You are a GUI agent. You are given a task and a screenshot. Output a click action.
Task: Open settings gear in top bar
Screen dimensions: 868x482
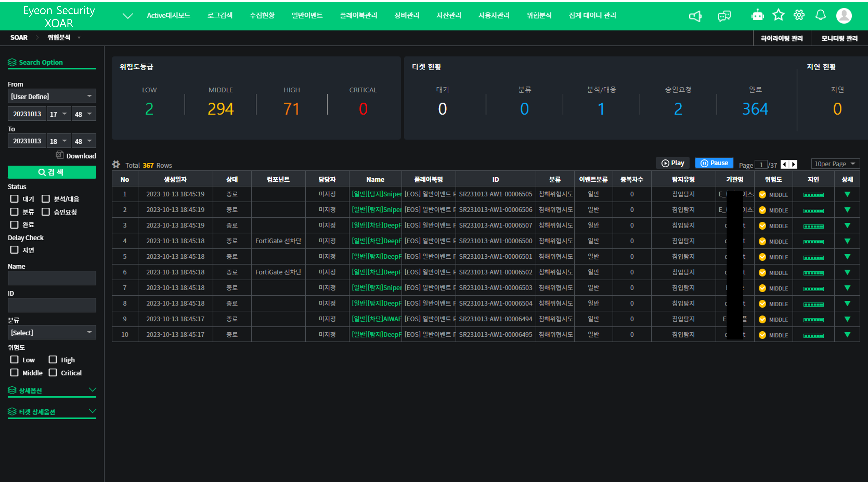tap(799, 15)
